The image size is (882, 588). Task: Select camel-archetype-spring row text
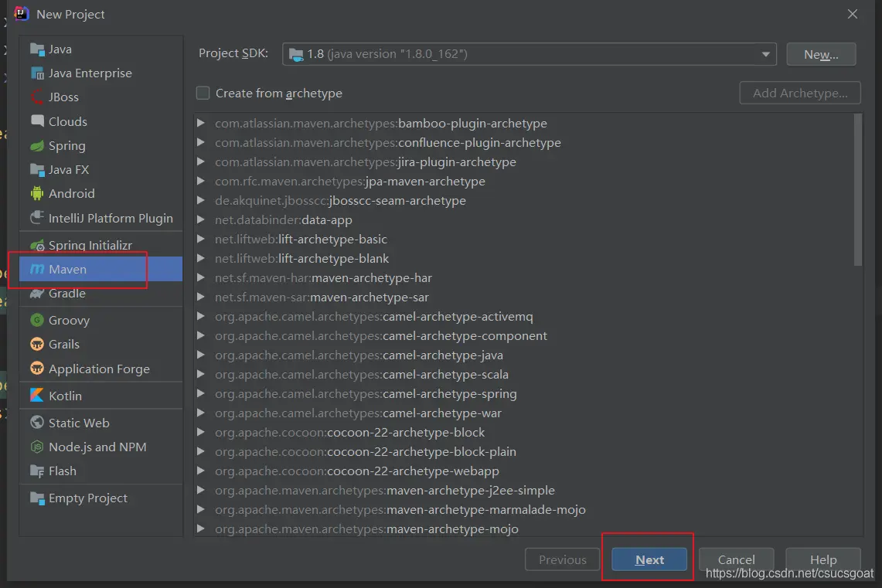coord(366,393)
